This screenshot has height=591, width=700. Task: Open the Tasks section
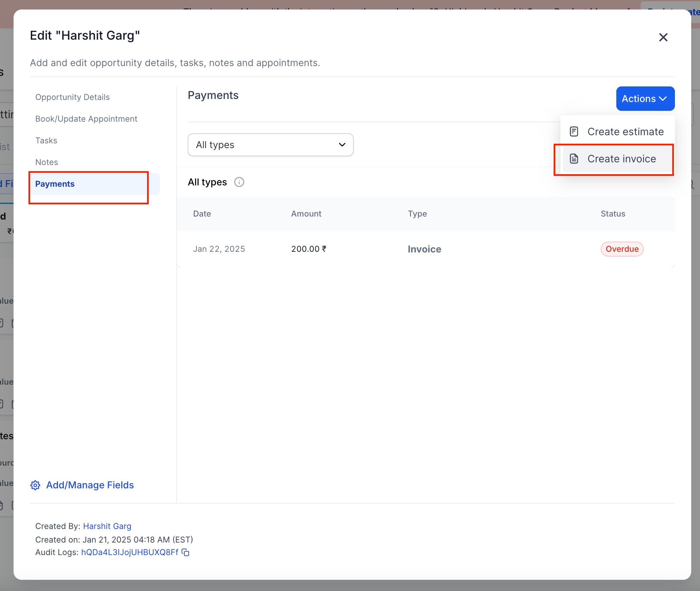tap(46, 141)
